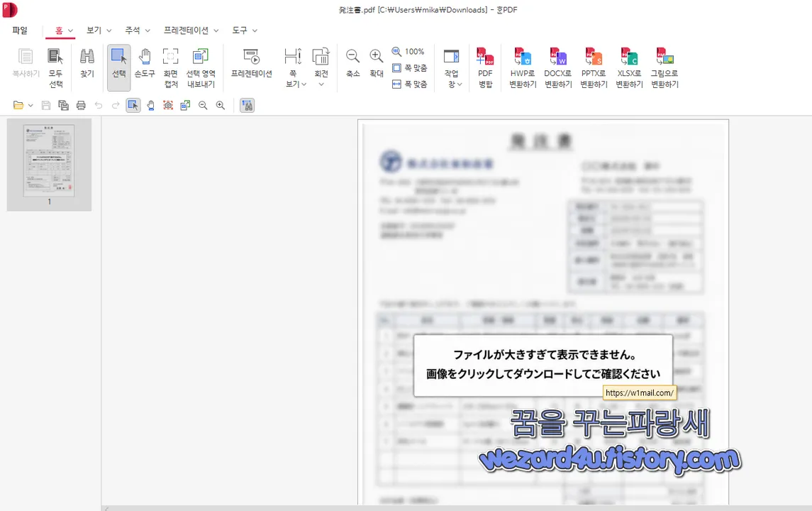Click the save icon in quick toolbar

(x=46, y=105)
